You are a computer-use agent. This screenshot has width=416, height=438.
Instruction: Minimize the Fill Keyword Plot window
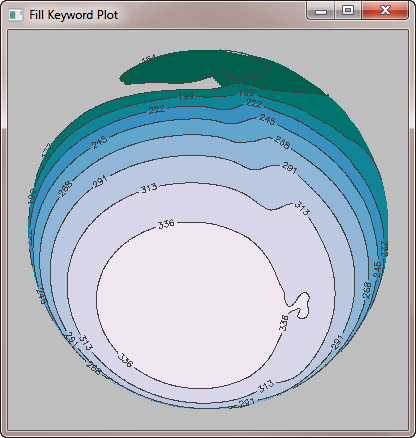point(320,11)
